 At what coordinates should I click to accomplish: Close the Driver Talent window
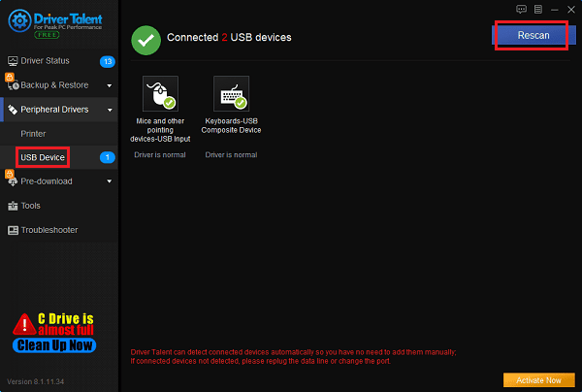pyautogui.click(x=571, y=10)
